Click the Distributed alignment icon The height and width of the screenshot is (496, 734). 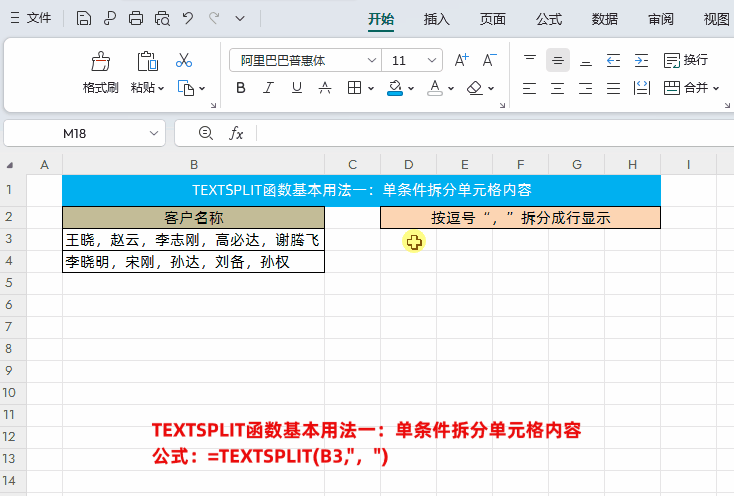[x=641, y=88]
